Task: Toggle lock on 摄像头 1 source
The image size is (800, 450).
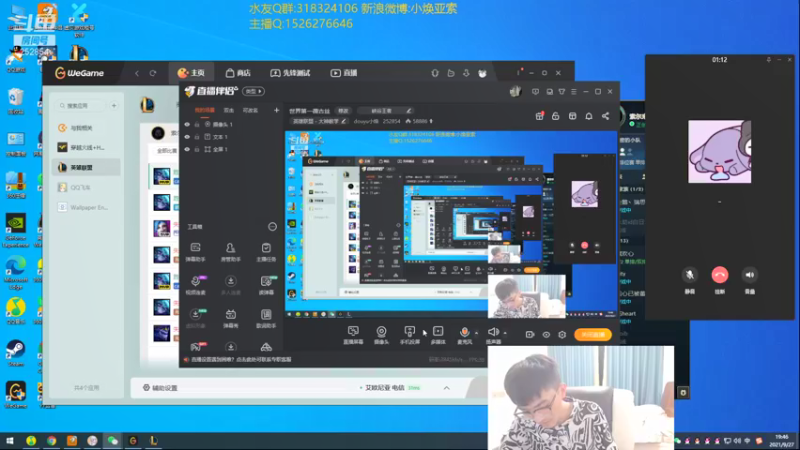Action: tap(197, 124)
